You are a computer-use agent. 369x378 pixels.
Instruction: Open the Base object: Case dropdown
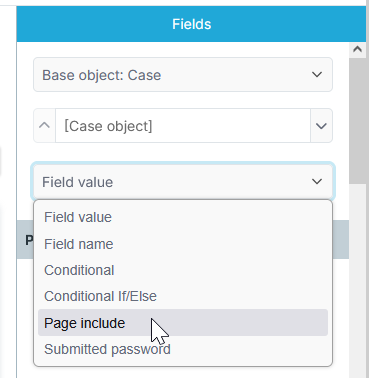(x=183, y=75)
